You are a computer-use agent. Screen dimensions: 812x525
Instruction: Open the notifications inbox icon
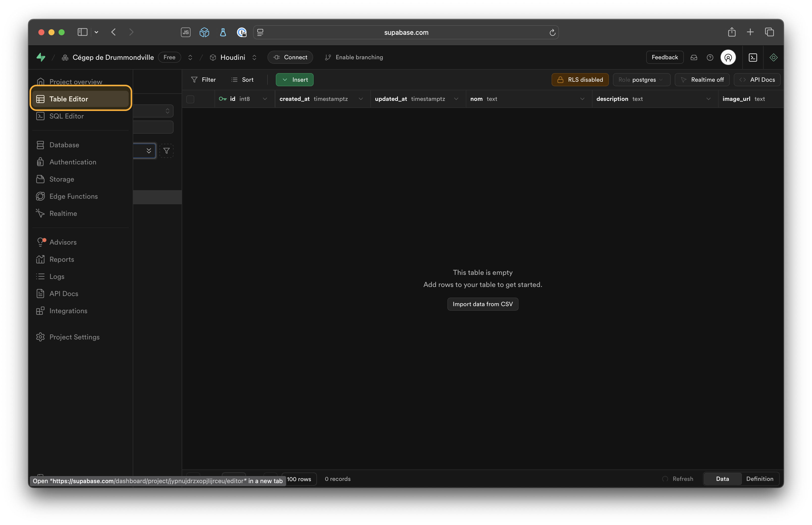point(694,57)
